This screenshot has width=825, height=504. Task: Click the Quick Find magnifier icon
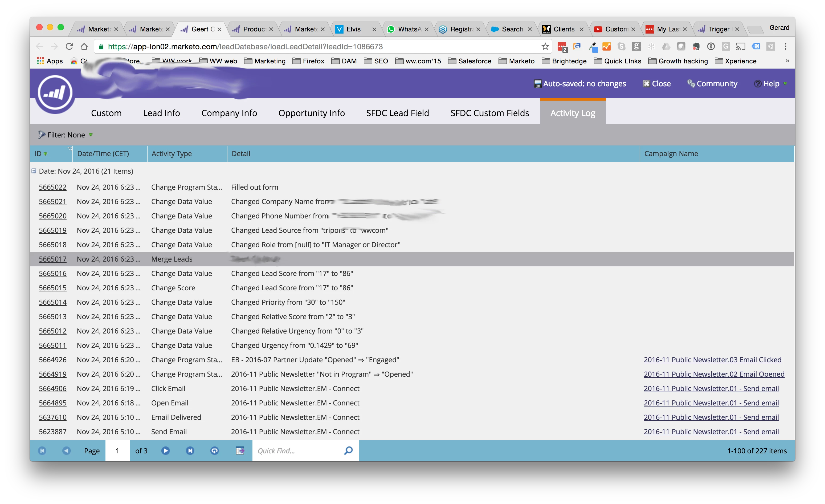coord(348,450)
